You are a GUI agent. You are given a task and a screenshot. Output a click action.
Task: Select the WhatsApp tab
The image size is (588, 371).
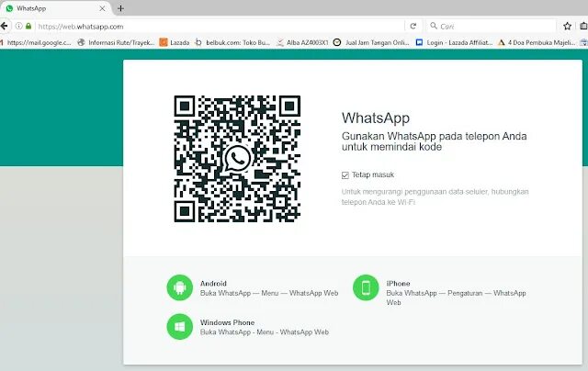[55, 8]
